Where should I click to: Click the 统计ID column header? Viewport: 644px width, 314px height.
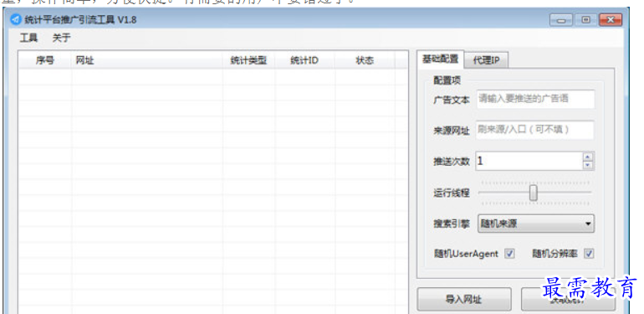click(304, 60)
